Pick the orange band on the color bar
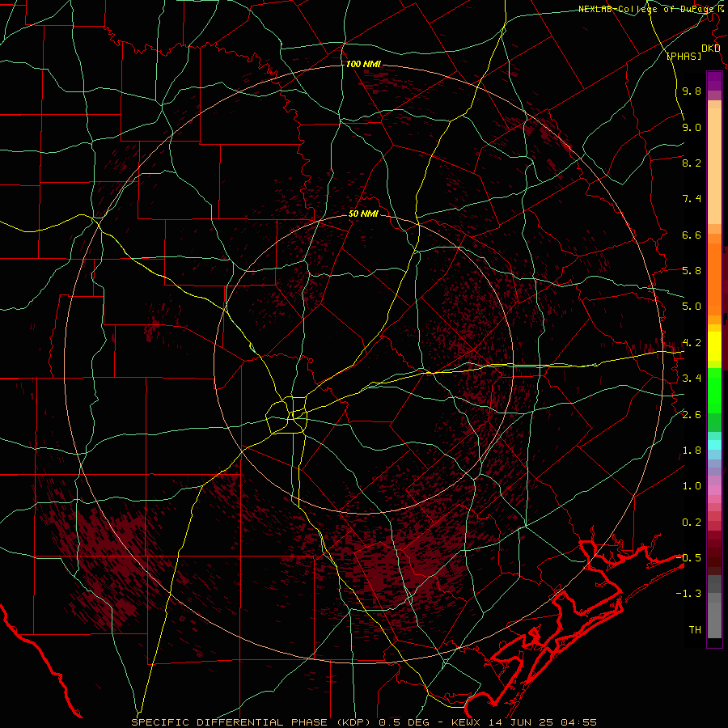This screenshot has height=728, width=728. pos(714,278)
